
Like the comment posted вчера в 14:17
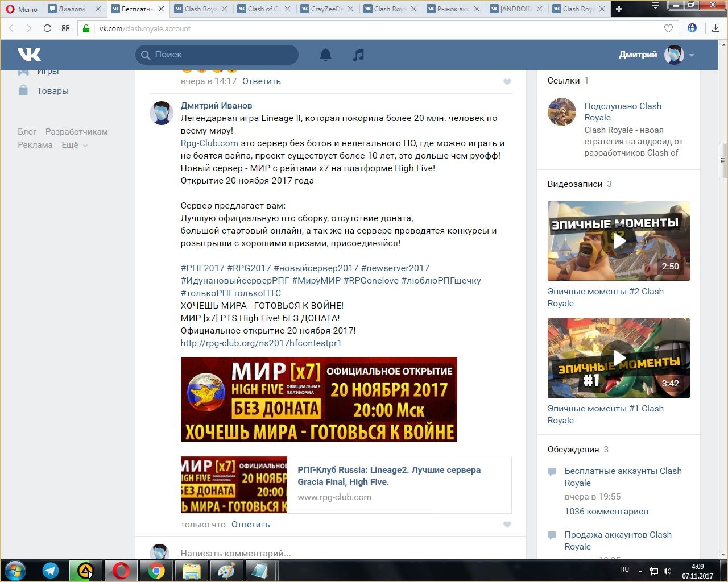507,82
